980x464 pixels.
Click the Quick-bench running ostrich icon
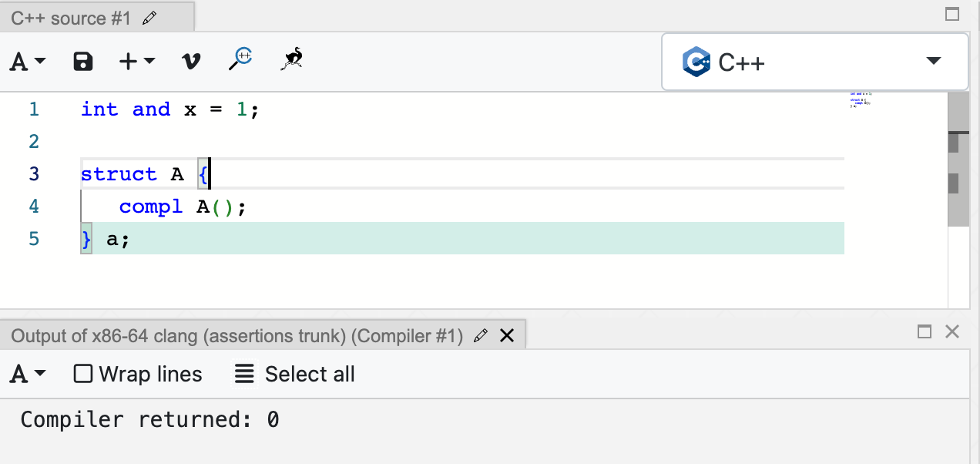tap(291, 59)
